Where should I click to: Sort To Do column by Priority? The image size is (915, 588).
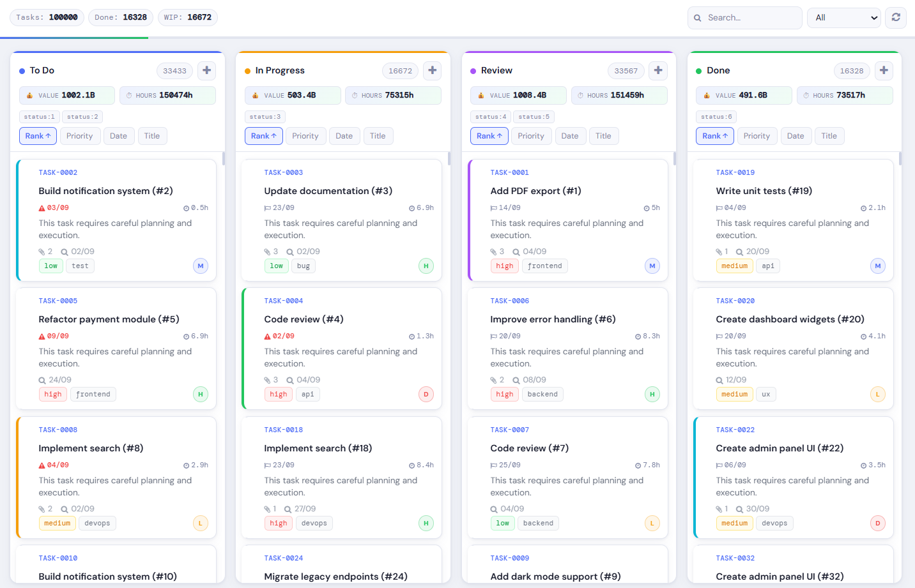(80, 136)
